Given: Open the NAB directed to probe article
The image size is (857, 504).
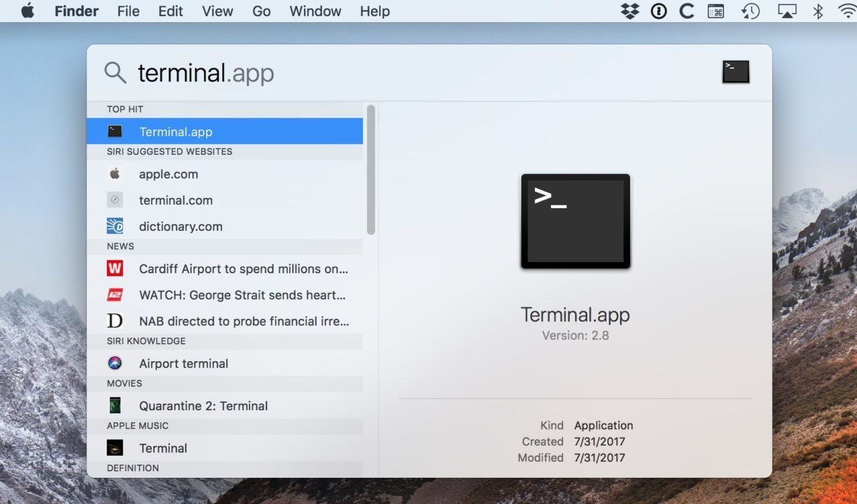Looking at the screenshot, I should pos(225,321).
